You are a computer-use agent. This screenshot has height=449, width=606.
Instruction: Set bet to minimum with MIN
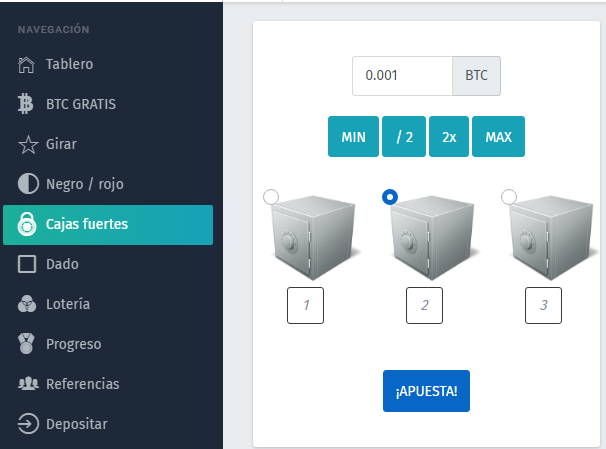[x=353, y=136]
